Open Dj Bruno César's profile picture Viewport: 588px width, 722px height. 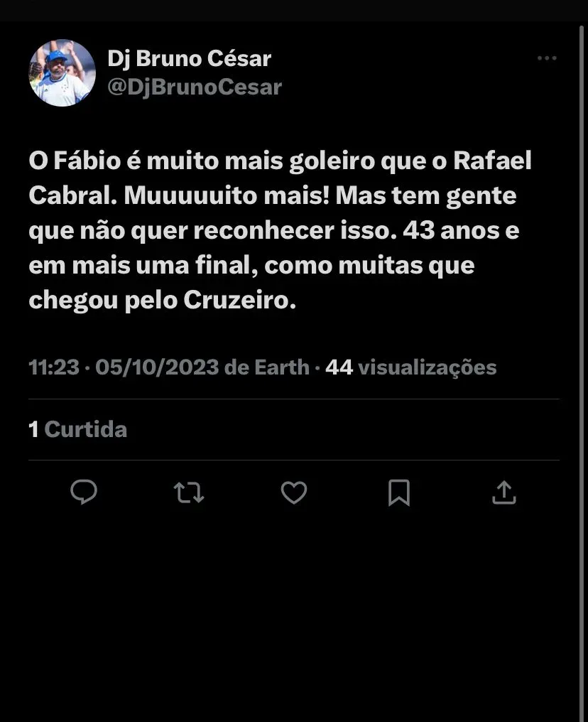point(62,72)
